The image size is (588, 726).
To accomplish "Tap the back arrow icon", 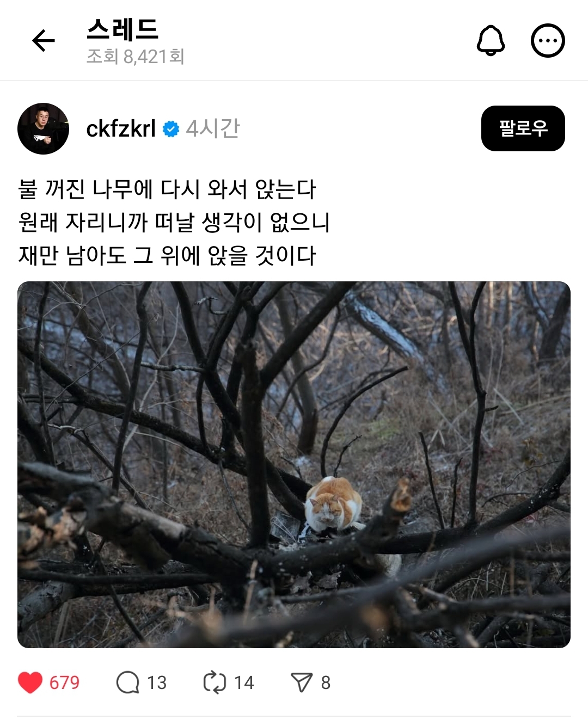I will [x=44, y=41].
